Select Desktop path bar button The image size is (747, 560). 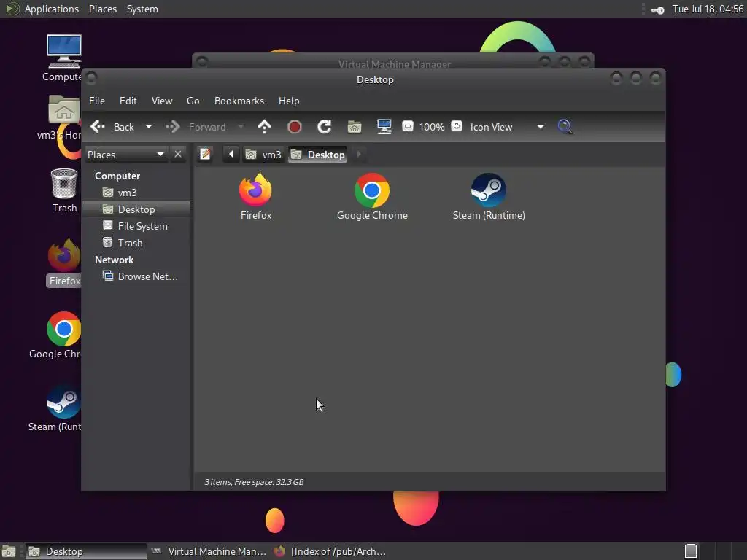pyautogui.click(x=318, y=155)
